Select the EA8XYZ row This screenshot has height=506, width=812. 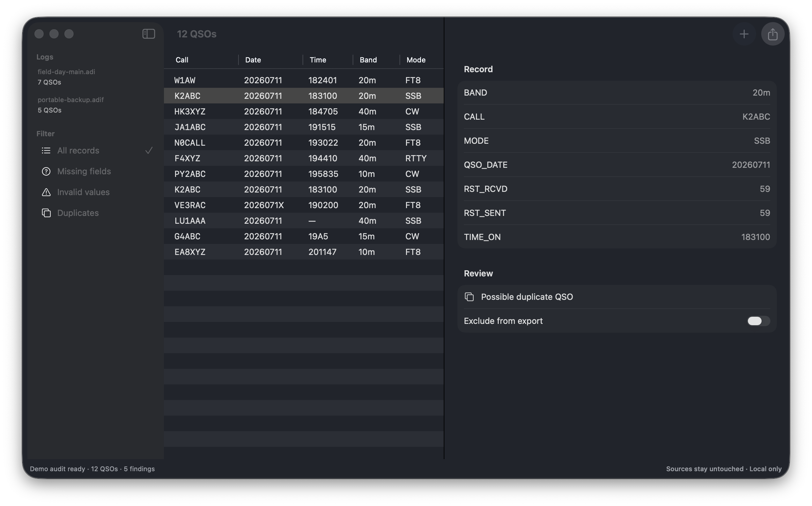(304, 252)
